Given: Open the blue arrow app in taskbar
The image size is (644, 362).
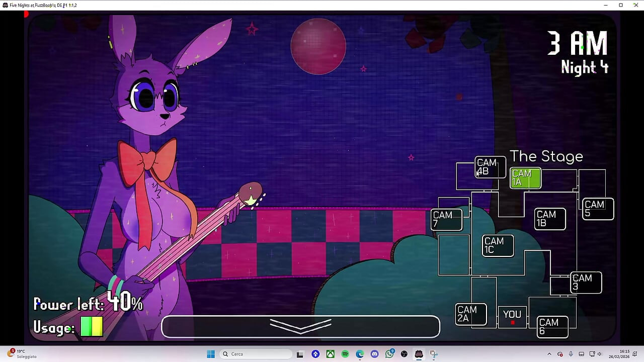Looking at the screenshot, I should 315,354.
